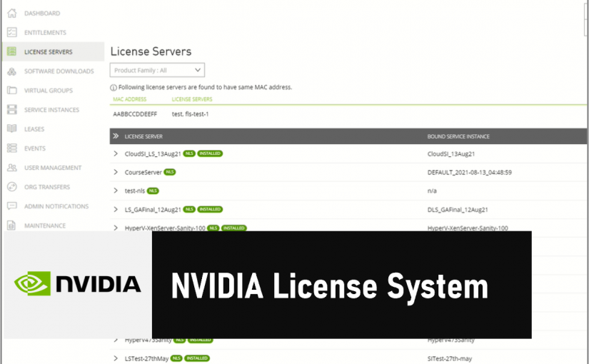Click NLS badge on CourseServer row
Screen dimensions: 589x364
point(170,172)
